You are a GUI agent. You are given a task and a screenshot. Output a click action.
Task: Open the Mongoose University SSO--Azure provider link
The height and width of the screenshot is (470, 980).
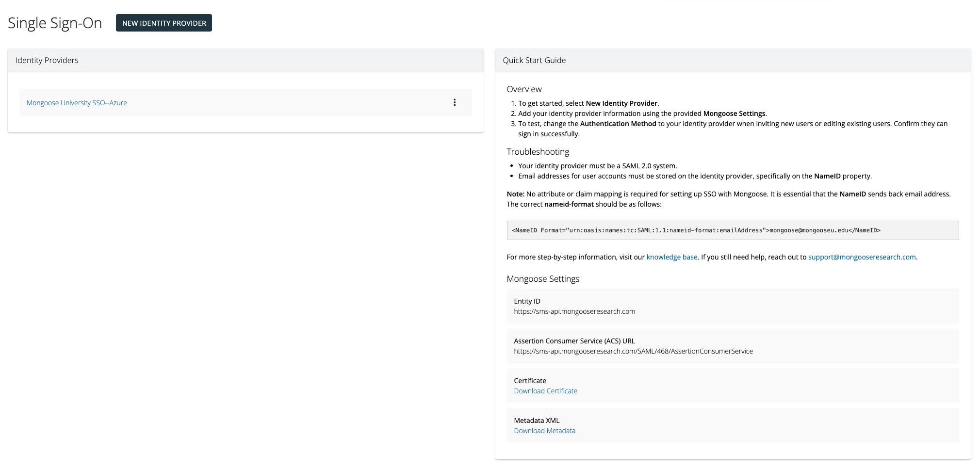click(x=77, y=103)
